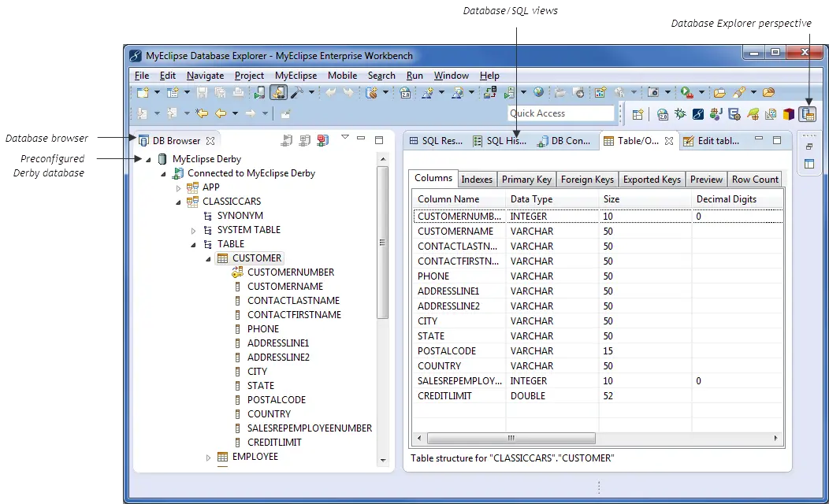Select the Row Count tab

(x=755, y=180)
